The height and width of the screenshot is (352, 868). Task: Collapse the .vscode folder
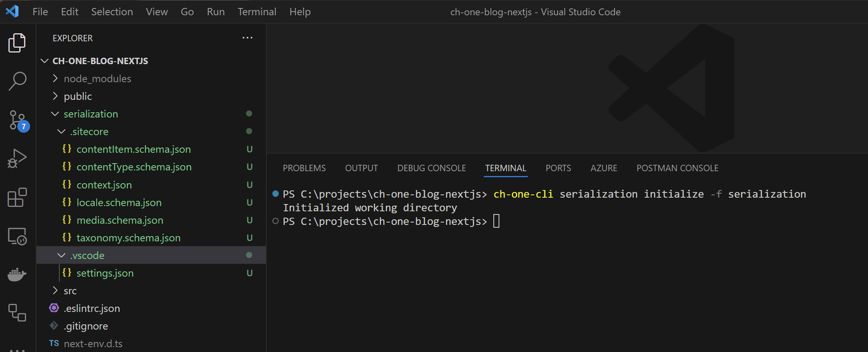61,255
